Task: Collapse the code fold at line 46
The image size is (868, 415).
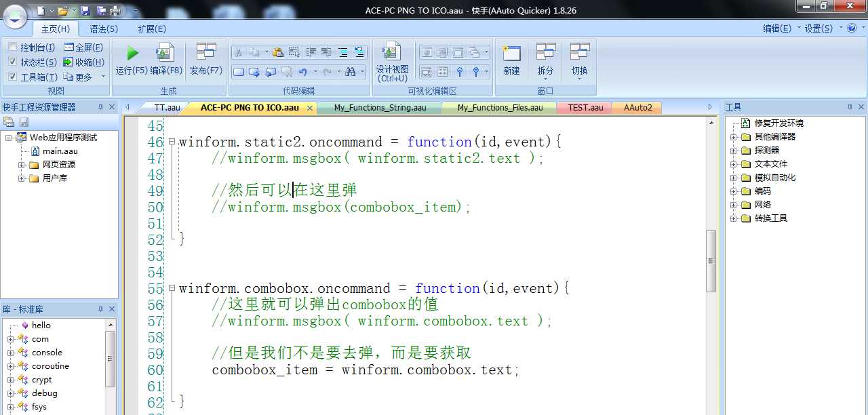Action: tap(172, 142)
